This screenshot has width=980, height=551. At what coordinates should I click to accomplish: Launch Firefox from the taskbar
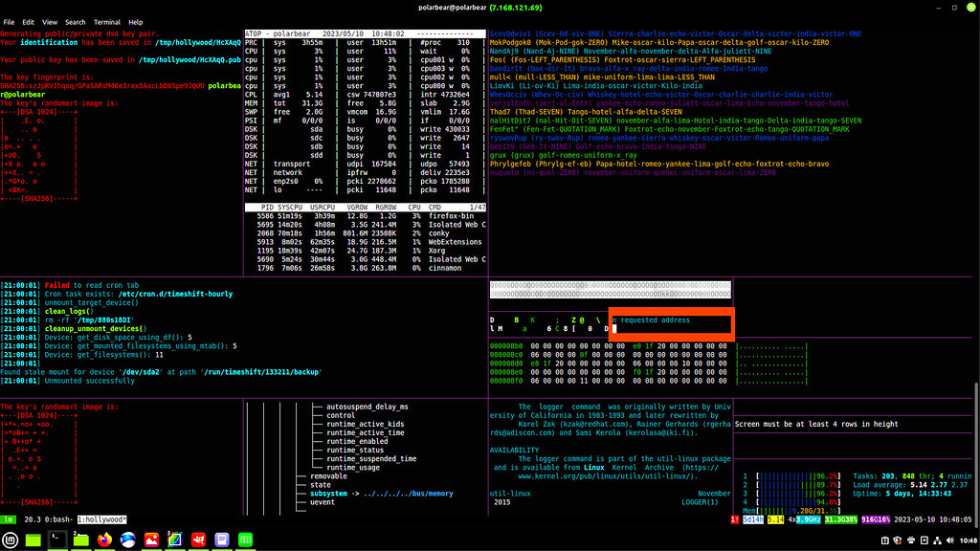point(104,540)
